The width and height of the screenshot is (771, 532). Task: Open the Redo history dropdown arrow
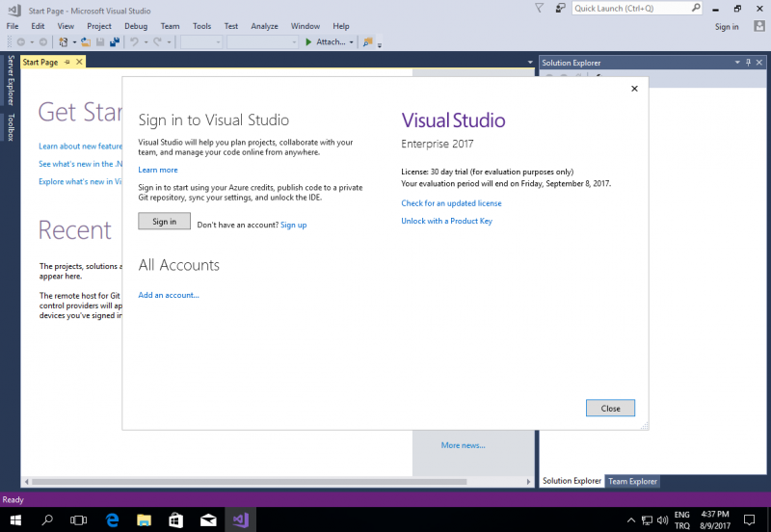(x=170, y=42)
